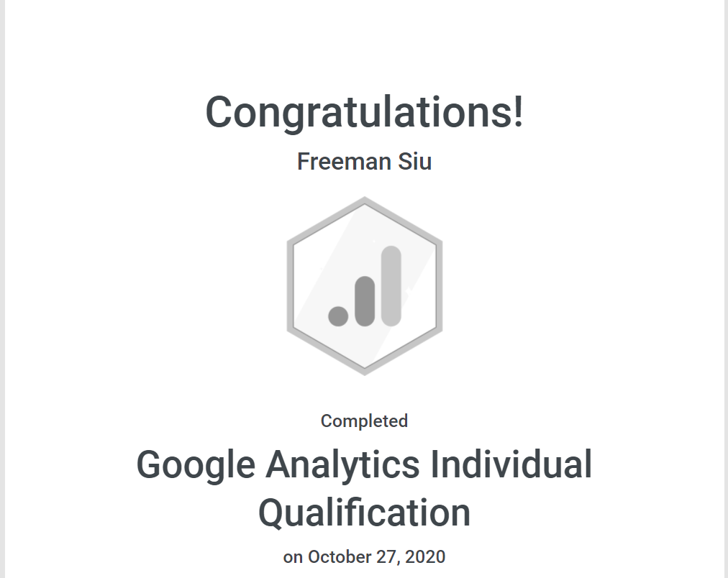
Task: Click the word "on" before the date
Action: click(x=292, y=557)
